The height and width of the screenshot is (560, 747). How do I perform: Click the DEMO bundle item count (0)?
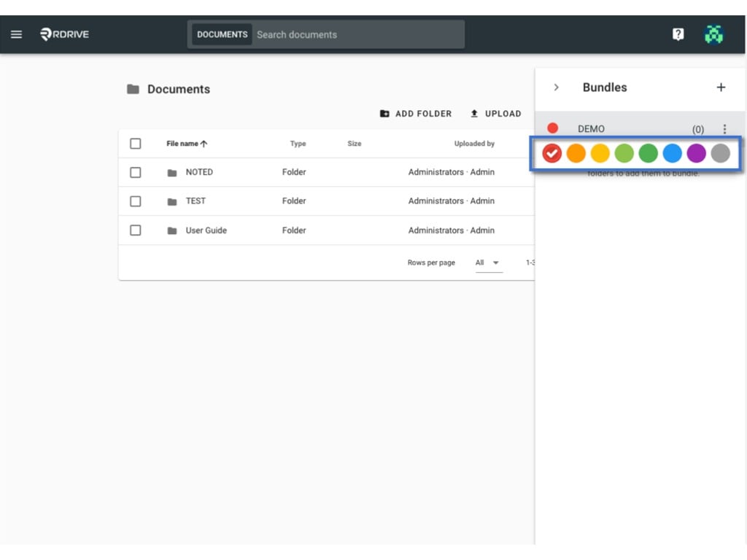coord(698,129)
